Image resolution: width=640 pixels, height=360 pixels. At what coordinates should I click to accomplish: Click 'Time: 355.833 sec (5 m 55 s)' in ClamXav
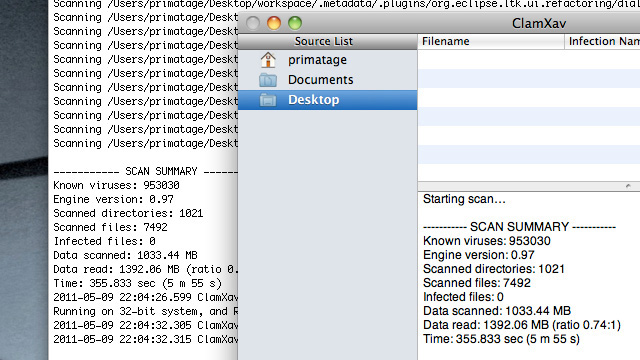[x=501, y=339]
